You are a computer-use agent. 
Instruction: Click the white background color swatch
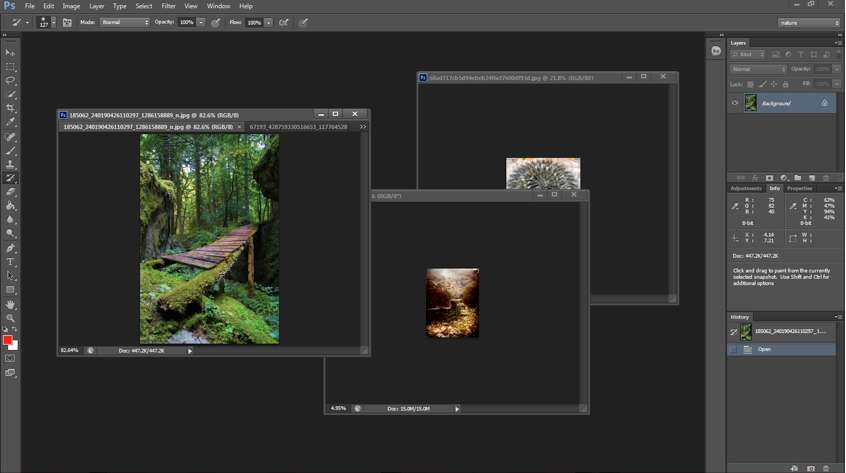point(15,347)
